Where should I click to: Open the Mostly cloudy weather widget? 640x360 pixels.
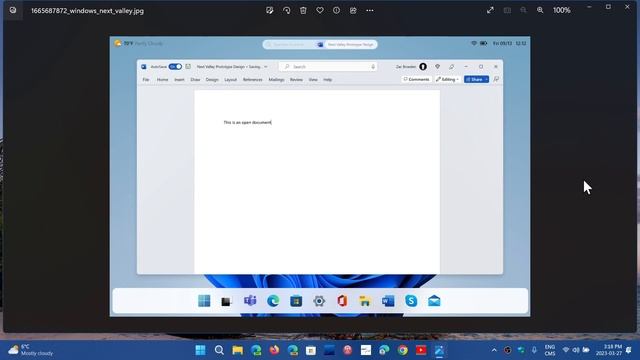pyautogui.click(x=31, y=350)
